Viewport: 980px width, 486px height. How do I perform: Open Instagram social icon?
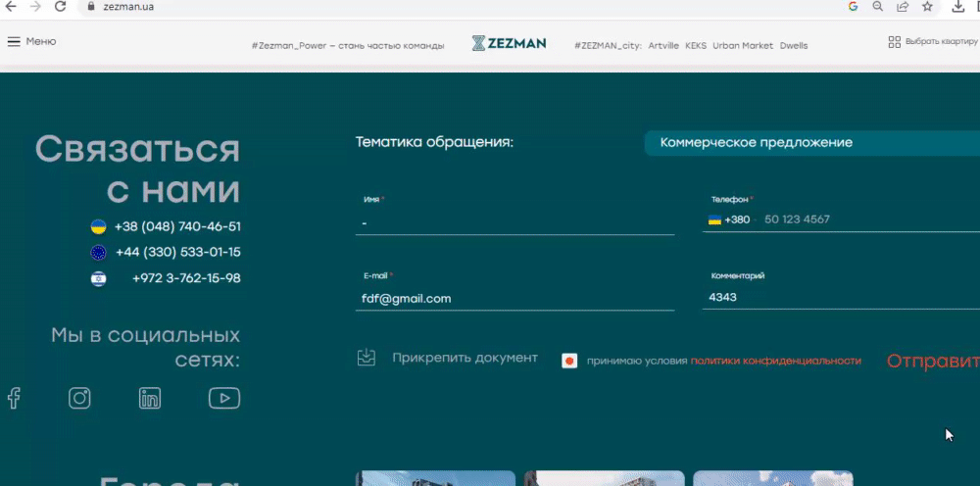[79, 398]
